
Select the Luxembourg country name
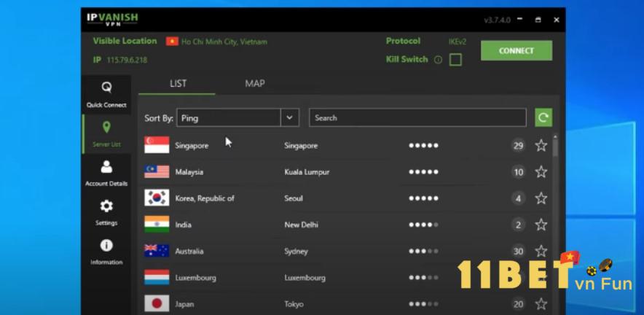[195, 278]
